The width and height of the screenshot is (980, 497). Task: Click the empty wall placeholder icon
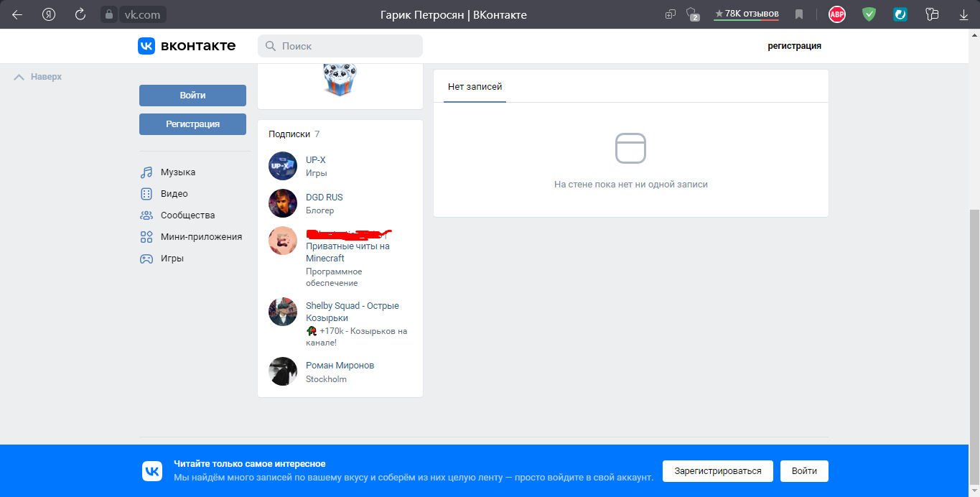630,148
